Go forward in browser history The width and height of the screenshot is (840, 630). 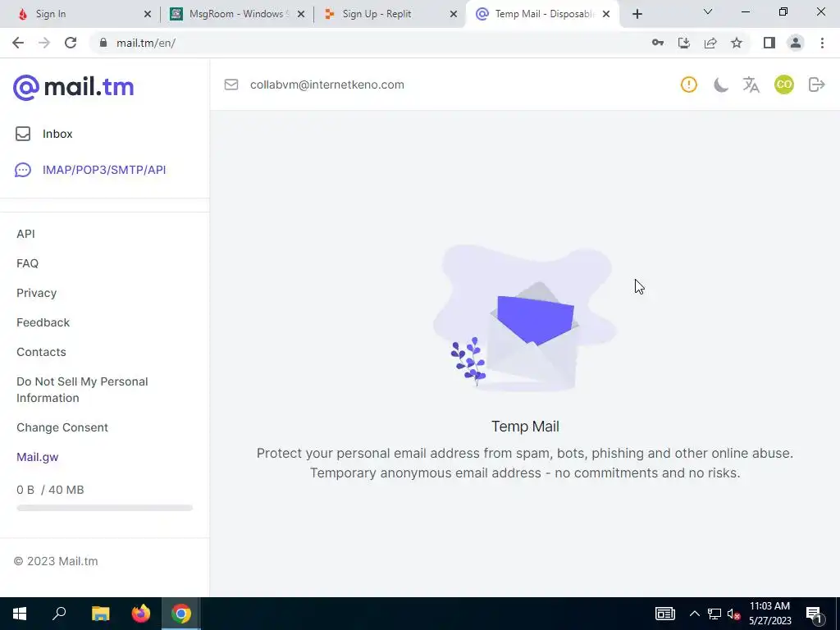pos(44,43)
